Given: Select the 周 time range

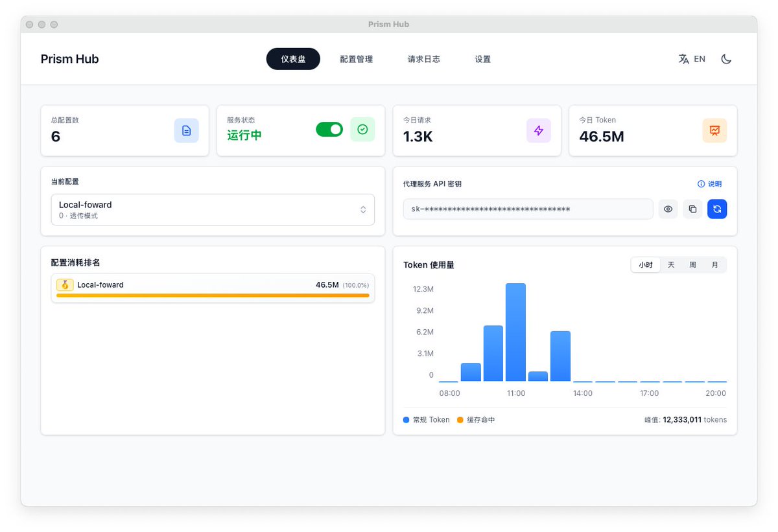Looking at the screenshot, I should [x=692, y=265].
